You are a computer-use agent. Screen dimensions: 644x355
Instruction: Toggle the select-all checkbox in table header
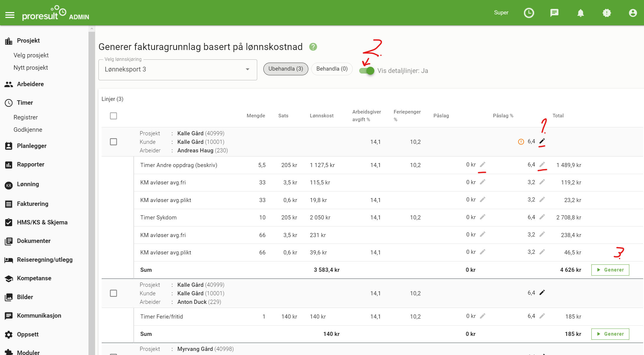[113, 116]
